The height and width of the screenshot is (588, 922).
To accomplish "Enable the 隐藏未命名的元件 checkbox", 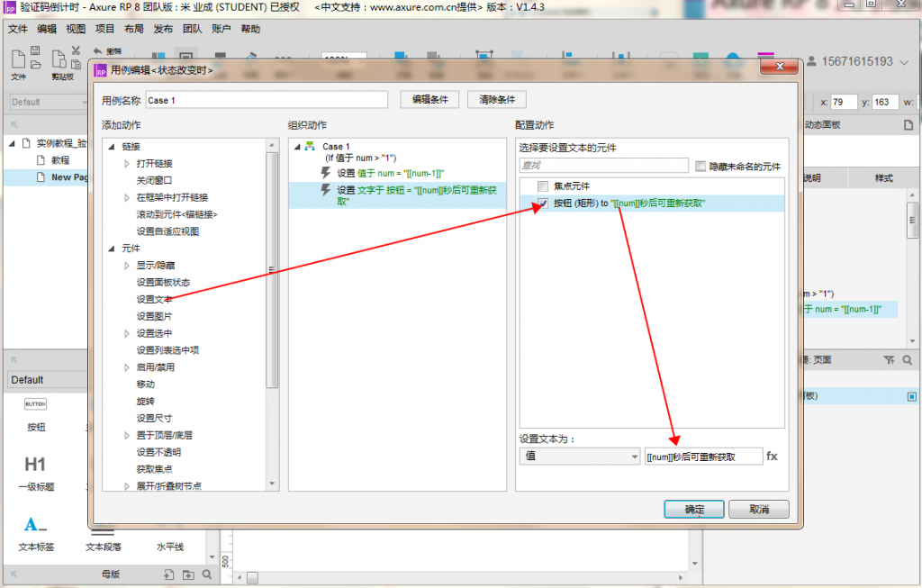I will (x=701, y=166).
